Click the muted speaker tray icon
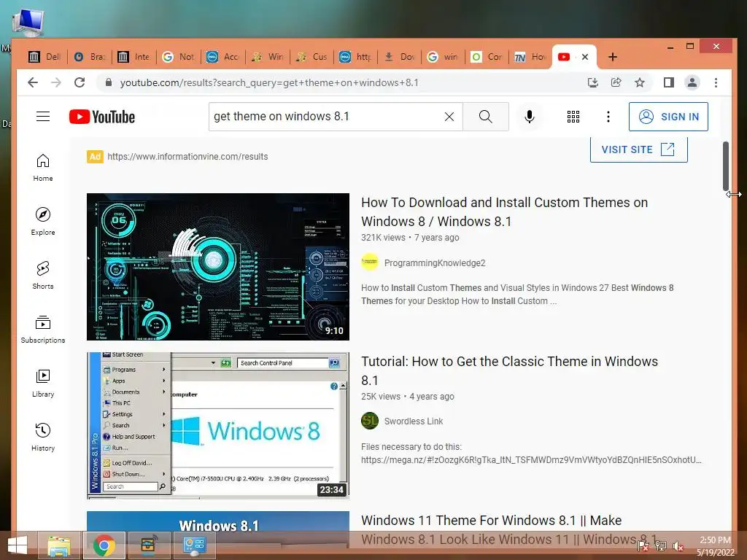Viewport: 747px width, 560px height. pos(678,547)
